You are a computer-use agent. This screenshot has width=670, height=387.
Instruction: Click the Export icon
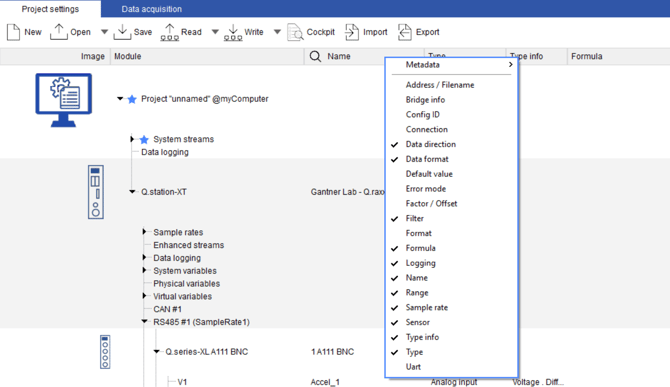click(405, 32)
